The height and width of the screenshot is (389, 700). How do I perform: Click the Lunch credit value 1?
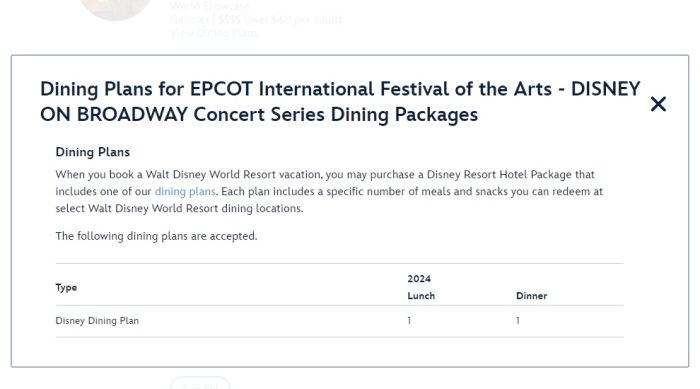click(x=409, y=321)
